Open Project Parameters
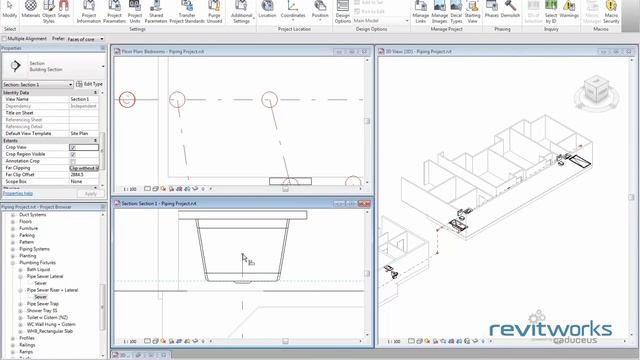640x360 pixels. pyautogui.click(x=114, y=12)
